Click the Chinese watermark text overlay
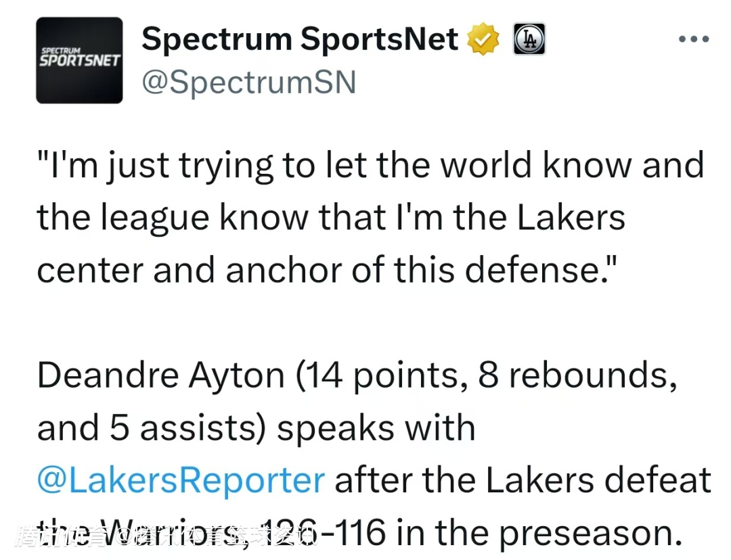This screenshot has height=560, width=731. point(166,536)
